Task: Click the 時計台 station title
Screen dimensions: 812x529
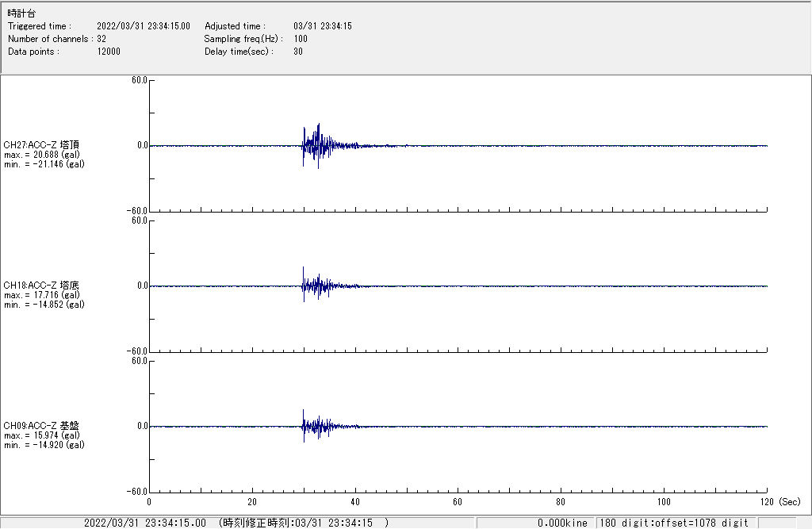Action: (21, 13)
